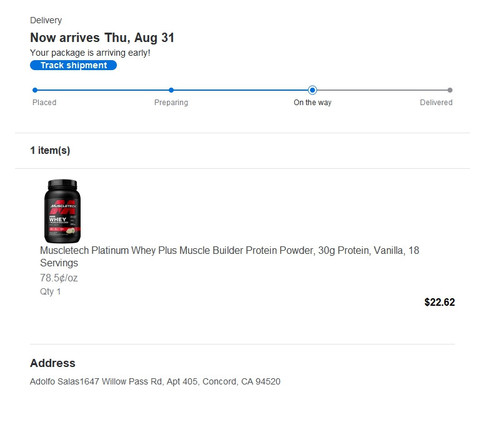Click the 78.5¢/oz unit price text
500x429 pixels.
pos(59,278)
